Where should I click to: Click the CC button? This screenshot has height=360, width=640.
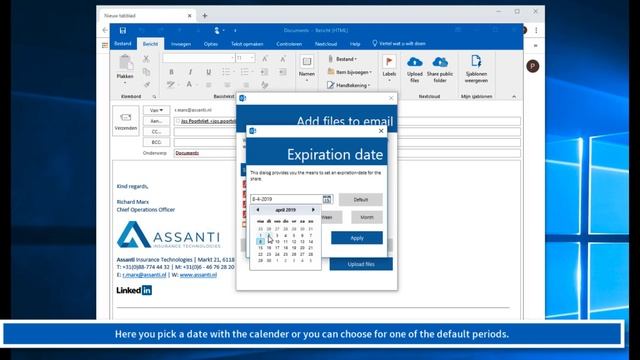click(156, 131)
